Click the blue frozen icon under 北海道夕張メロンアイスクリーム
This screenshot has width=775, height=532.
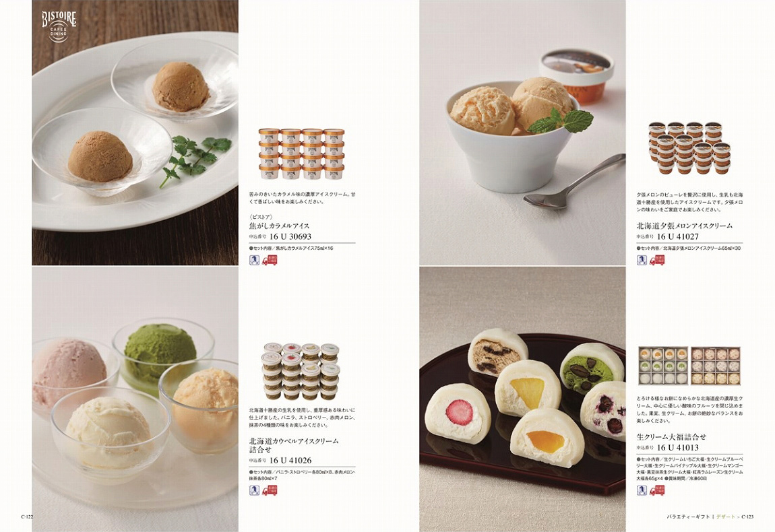tap(642, 260)
